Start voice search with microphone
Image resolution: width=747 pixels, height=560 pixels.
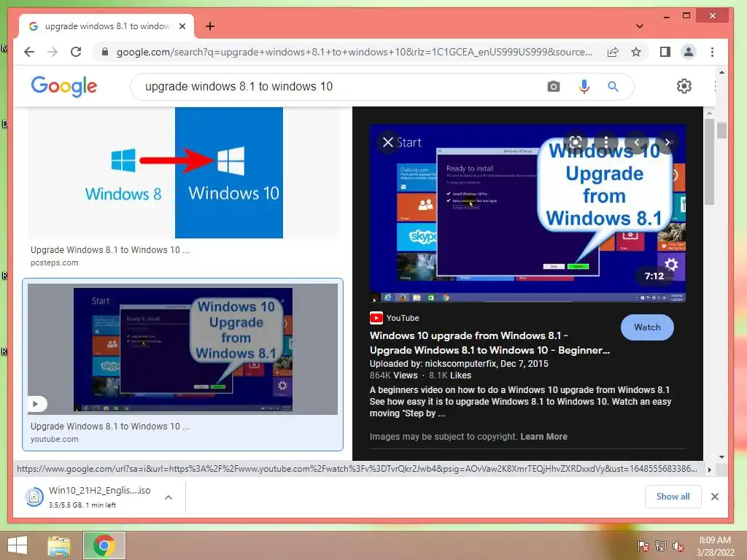(x=584, y=87)
